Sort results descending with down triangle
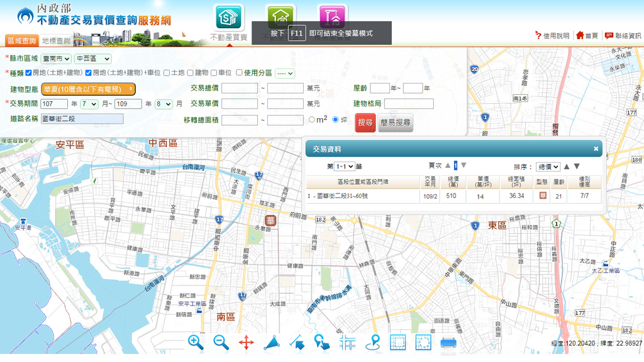This screenshot has width=644, height=362. 577,167
